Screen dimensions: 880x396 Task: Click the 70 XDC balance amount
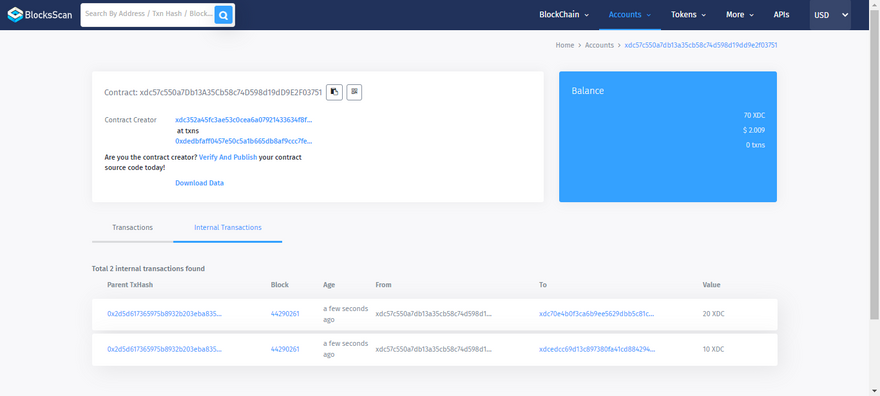click(754, 116)
